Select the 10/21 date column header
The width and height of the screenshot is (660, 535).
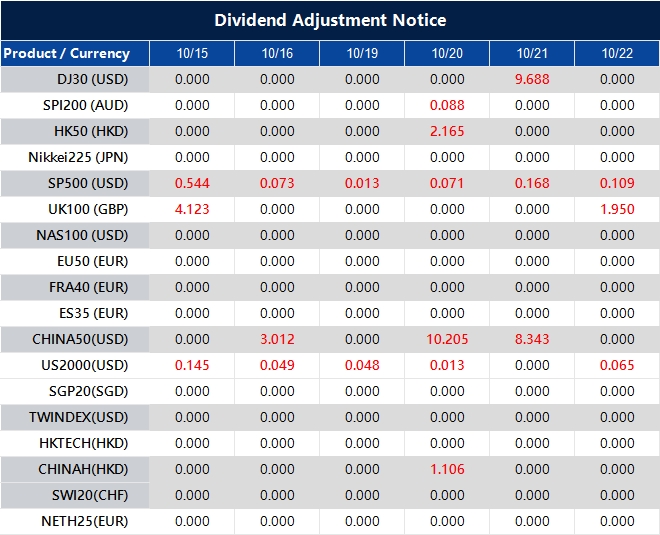(532, 53)
